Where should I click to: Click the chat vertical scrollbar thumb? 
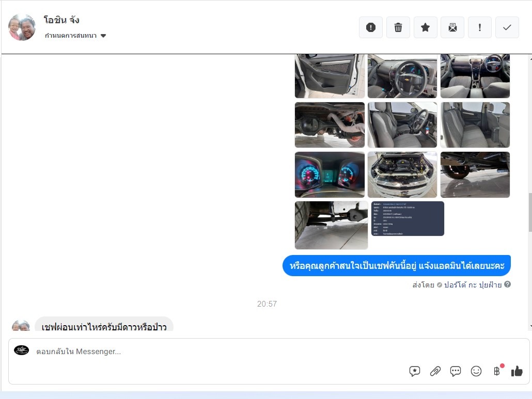(x=530, y=212)
